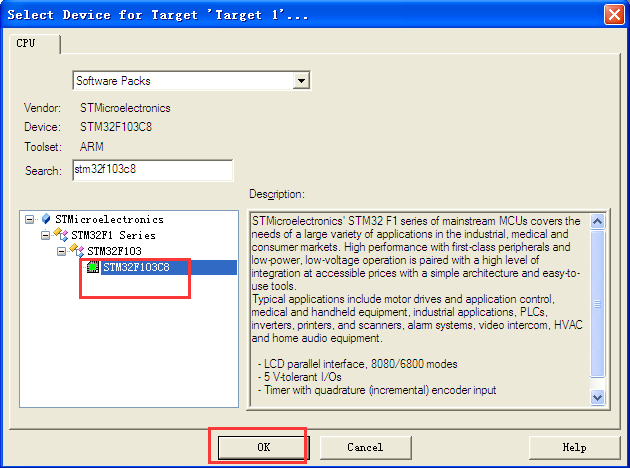Click the Timer with quadrature encoder line
The image size is (630, 468).
pos(377,390)
